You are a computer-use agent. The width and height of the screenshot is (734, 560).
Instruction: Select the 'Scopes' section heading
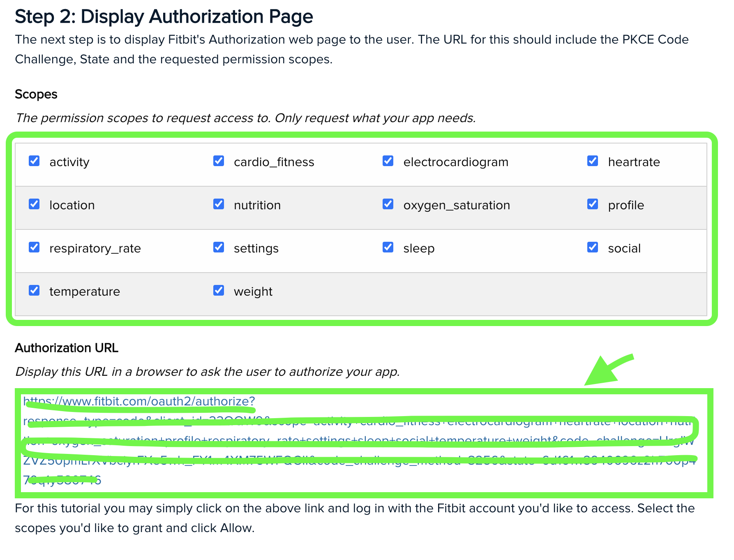pyautogui.click(x=36, y=95)
